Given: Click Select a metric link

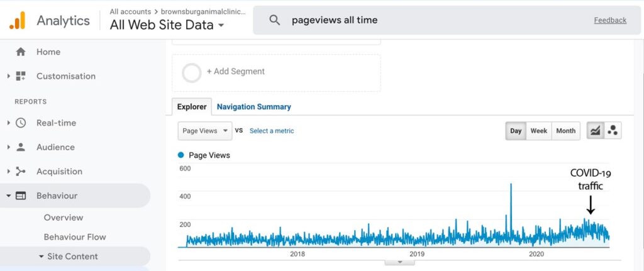Looking at the screenshot, I should pos(272,131).
